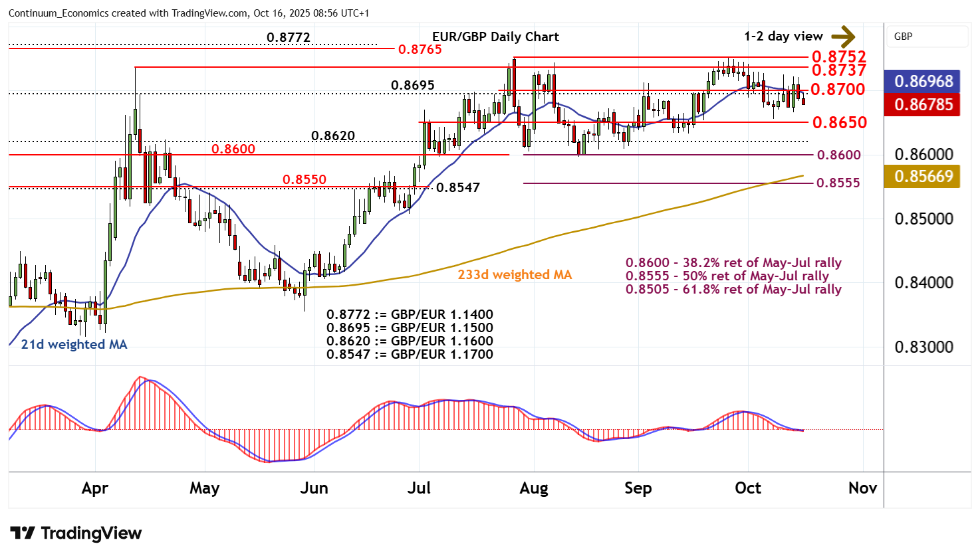Click the Continuum_Economics attribution header text
Image resolution: width=980 pixels, height=558 pixels.
click(x=189, y=13)
